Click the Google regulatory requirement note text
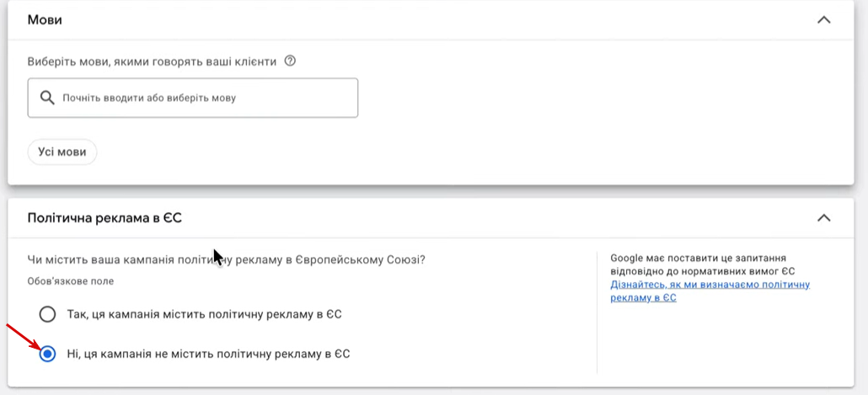The height and width of the screenshot is (395, 868). pos(703,264)
